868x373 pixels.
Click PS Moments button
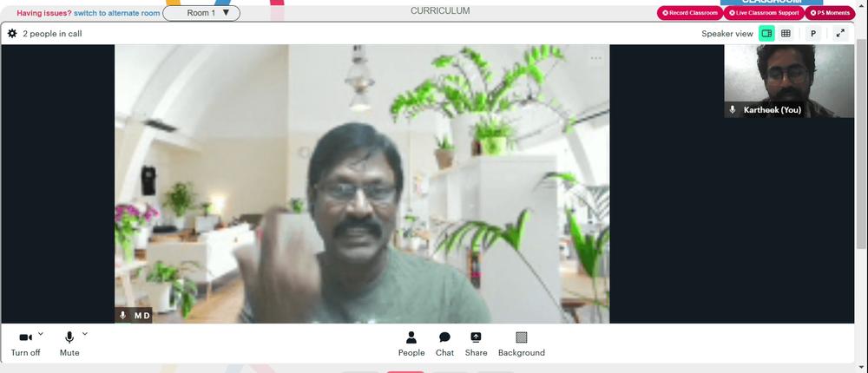click(830, 13)
